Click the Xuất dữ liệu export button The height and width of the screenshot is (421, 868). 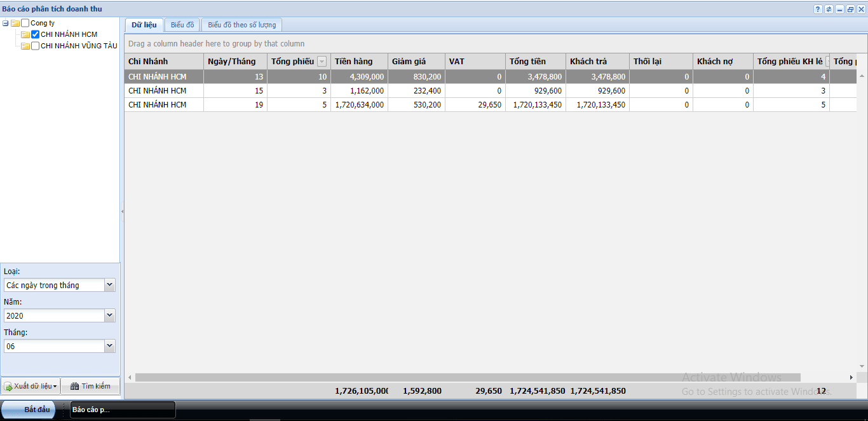tap(31, 386)
